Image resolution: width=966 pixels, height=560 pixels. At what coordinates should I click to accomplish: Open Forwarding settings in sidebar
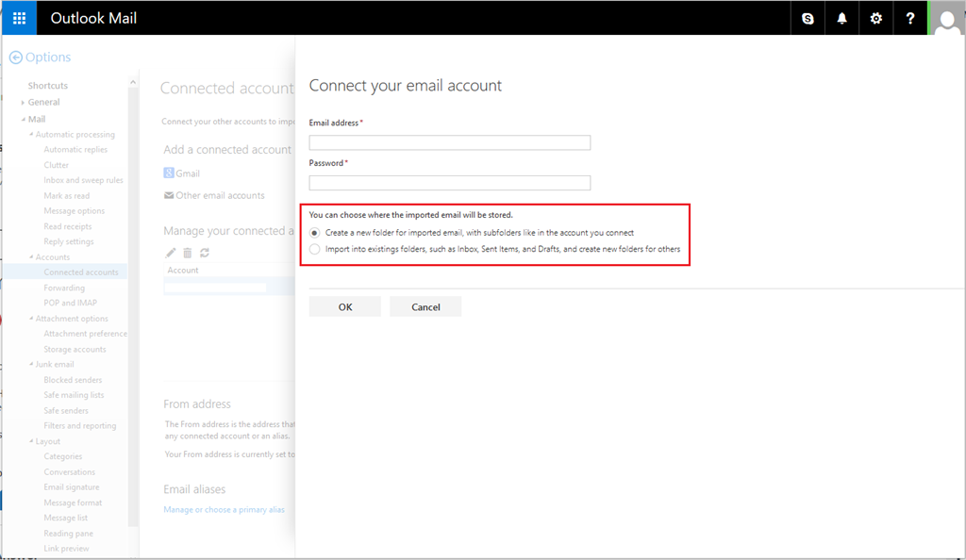pos(64,288)
